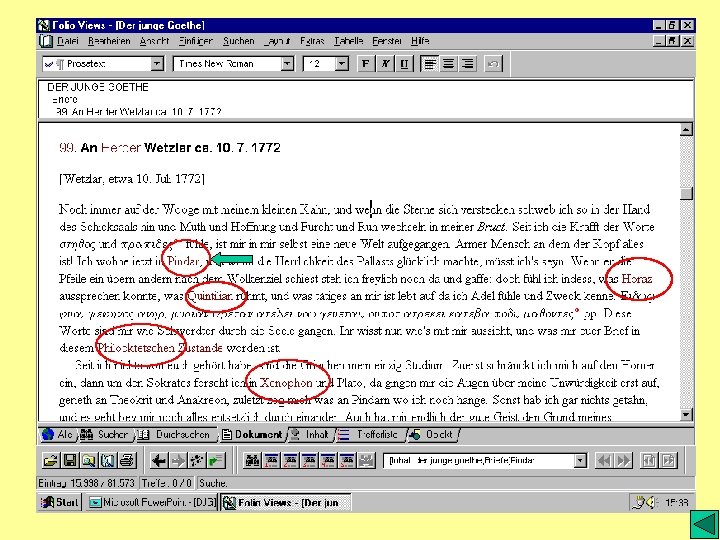Click the level 3 binoculars icon
The width and height of the screenshot is (720, 540).
point(309,460)
